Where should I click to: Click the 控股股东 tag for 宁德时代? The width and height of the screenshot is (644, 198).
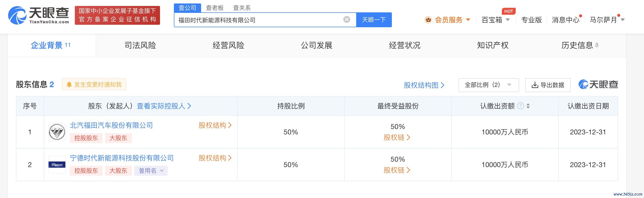pyautogui.click(x=86, y=171)
